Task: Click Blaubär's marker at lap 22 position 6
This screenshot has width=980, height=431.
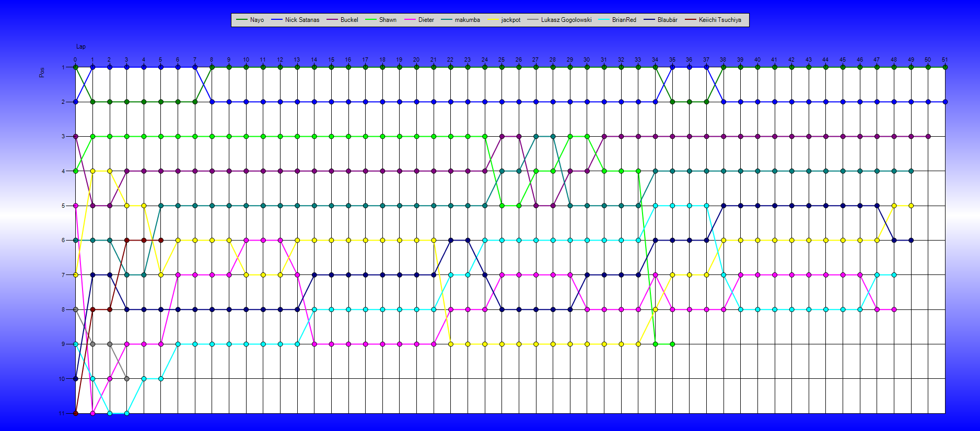Action: point(450,240)
